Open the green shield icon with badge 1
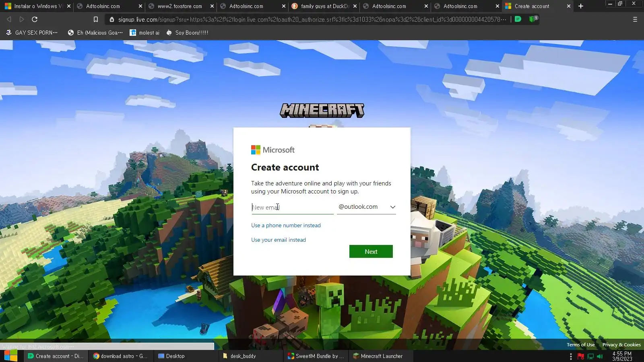 pos(533,19)
